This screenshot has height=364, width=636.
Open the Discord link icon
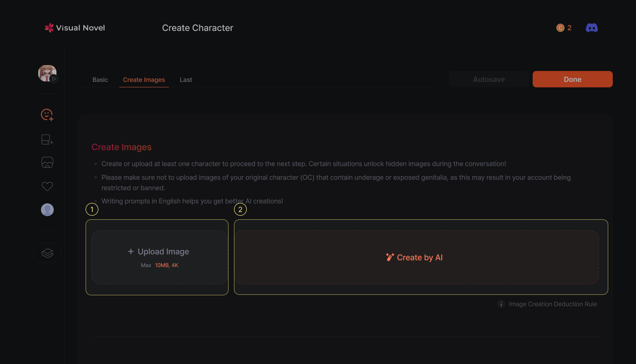591,28
